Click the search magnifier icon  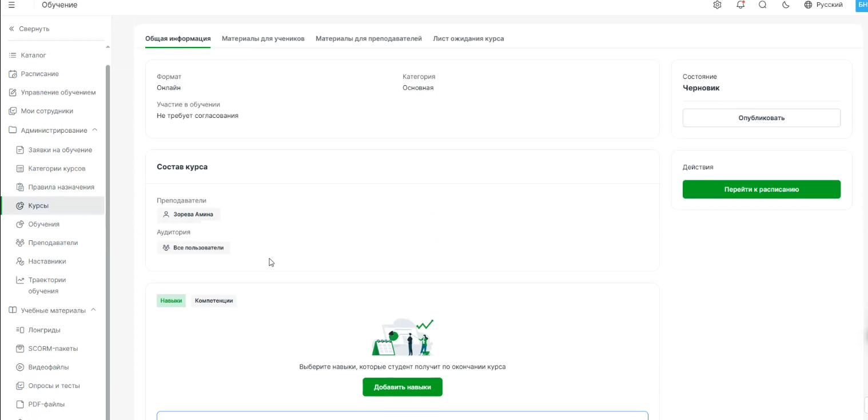click(x=762, y=5)
